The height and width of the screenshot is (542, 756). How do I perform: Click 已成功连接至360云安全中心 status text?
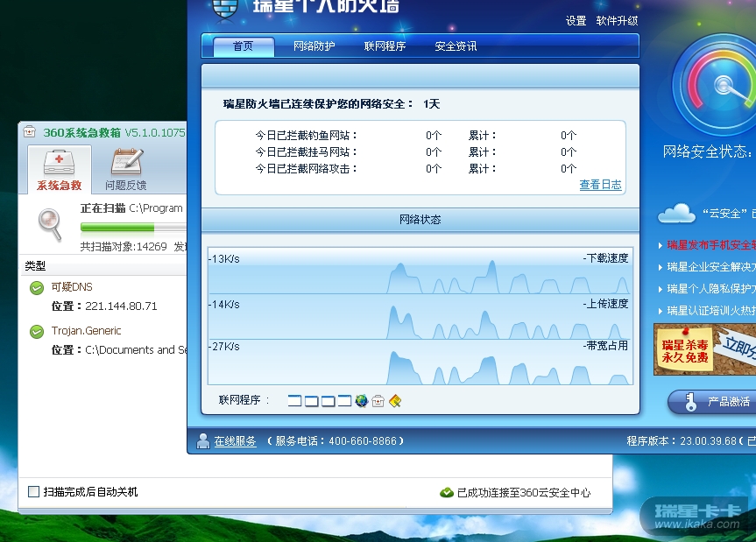point(524,493)
